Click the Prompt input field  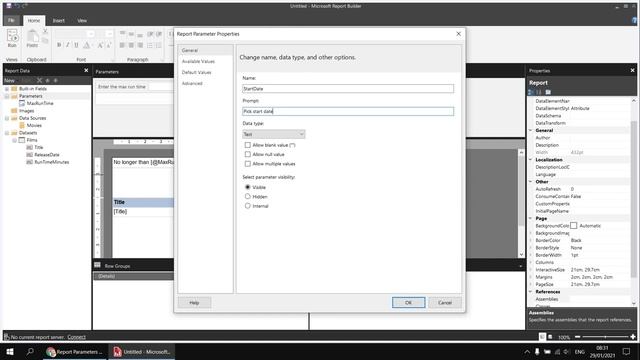tap(348, 111)
